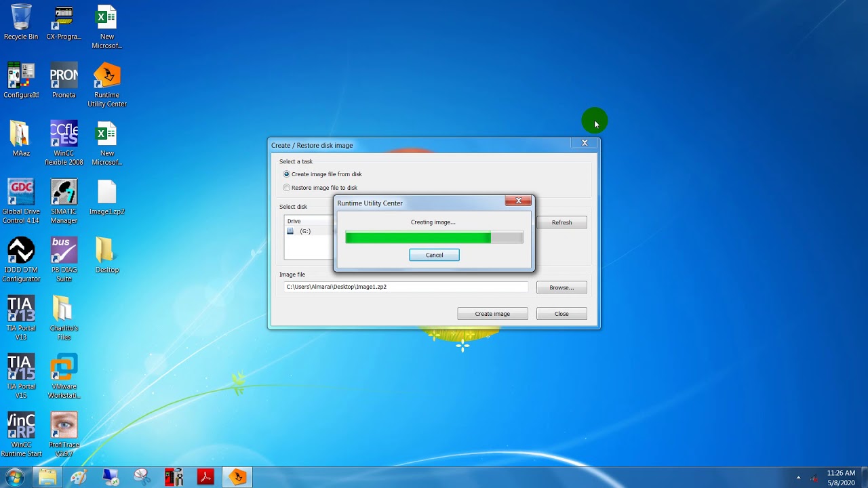
Task: Open the ProfiTrace V2.9.7 shortcut
Action: pyautogui.click(x=64, y=434)
